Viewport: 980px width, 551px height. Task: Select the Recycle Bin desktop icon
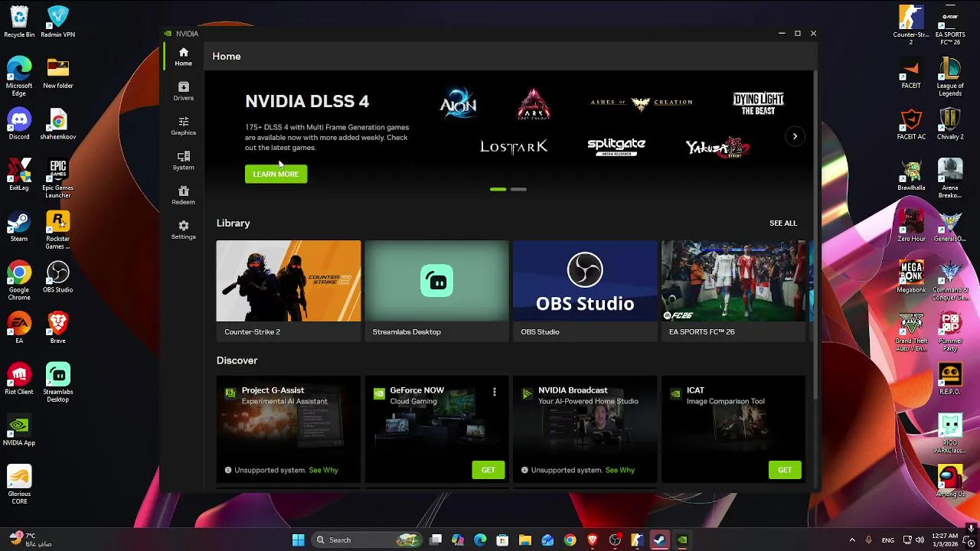click(19, 21)
